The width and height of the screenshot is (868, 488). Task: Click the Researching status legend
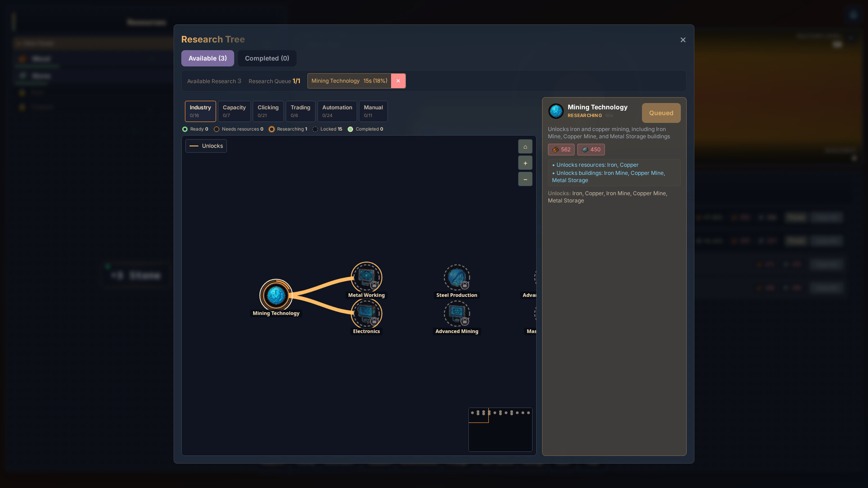(x=288, y=129)
